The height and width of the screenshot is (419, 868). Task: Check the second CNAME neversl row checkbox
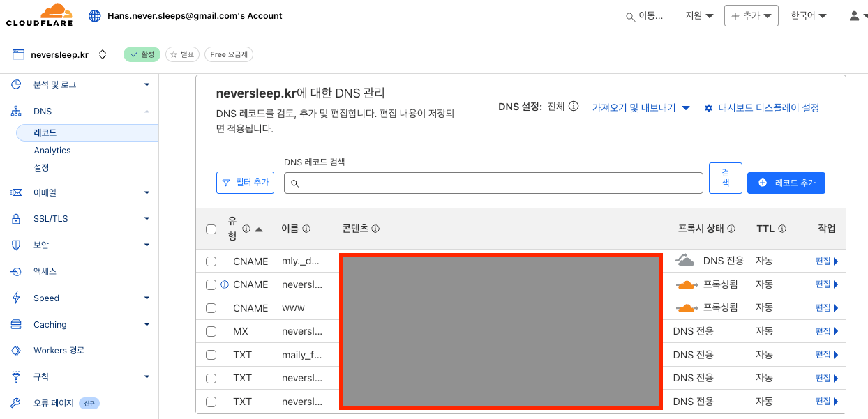click(211, 284)
